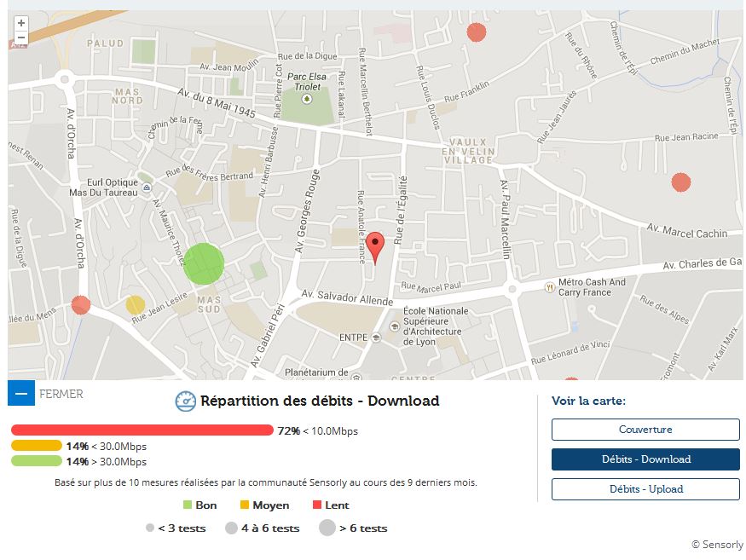Click the 'MAS NORD' district label

(127, 96)
